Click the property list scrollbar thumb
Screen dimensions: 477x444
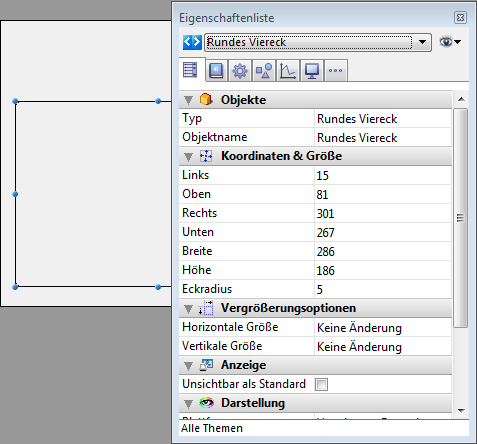[x=460, y=218]
